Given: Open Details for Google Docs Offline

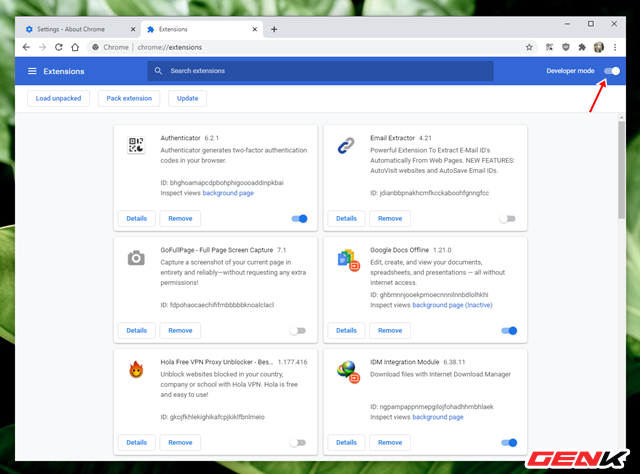Looking at the screenshot, I should 346,330.
